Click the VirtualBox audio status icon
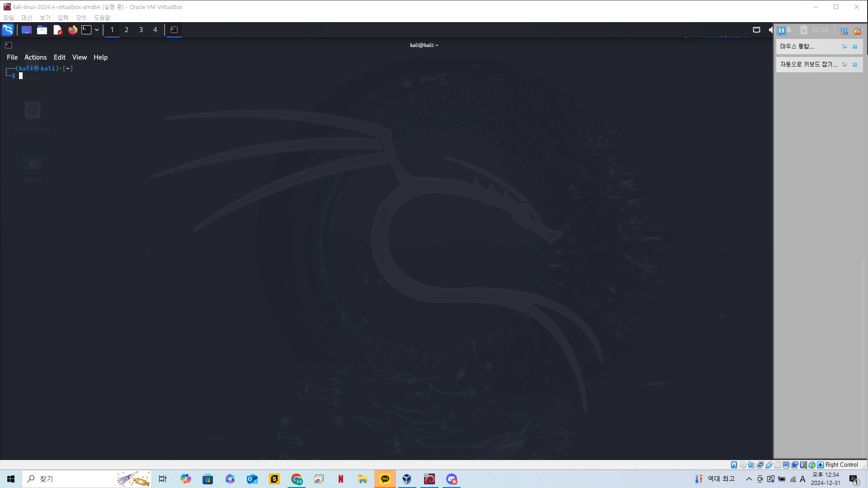 click(x=751, y=465)
